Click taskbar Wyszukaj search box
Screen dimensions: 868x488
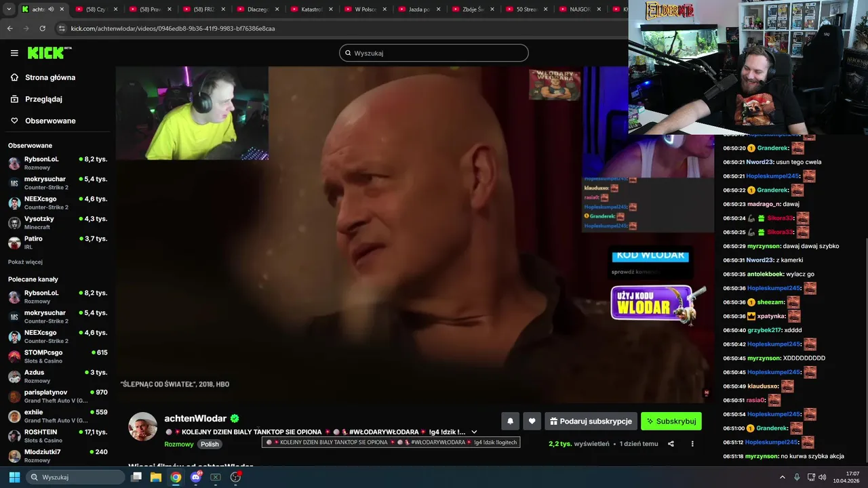pyautogui.click(x=75, y=477)
